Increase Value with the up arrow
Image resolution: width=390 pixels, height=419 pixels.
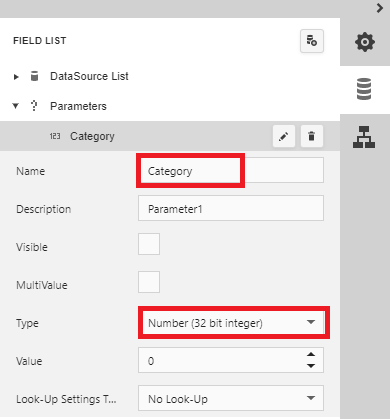click(x=311, y=355)
